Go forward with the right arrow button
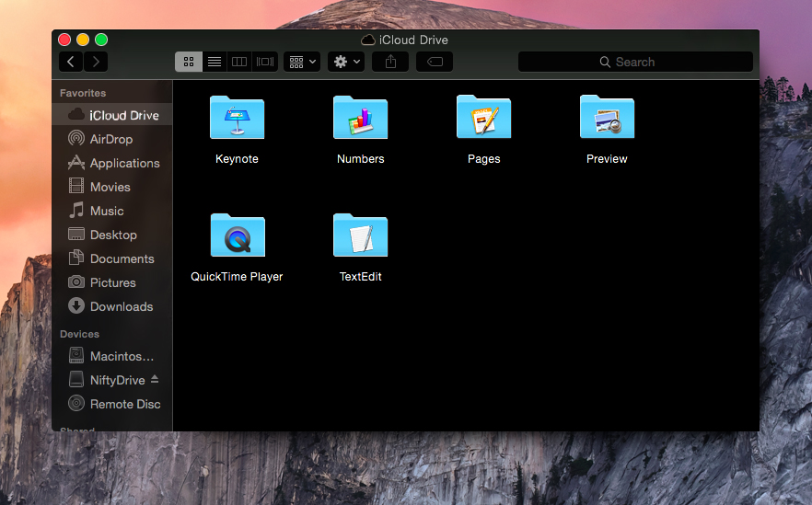Screen dimensions: 812x505 click(96, 62)
